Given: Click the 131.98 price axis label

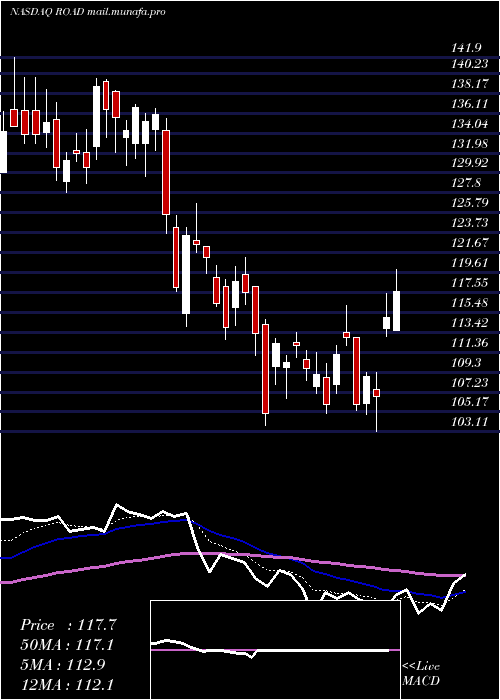Looking at the screenshot, I should (470, 143).
